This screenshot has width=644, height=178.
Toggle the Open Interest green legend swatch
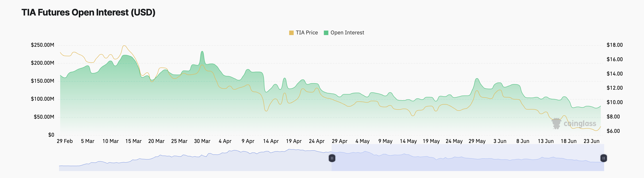click(x=326, y=33)
